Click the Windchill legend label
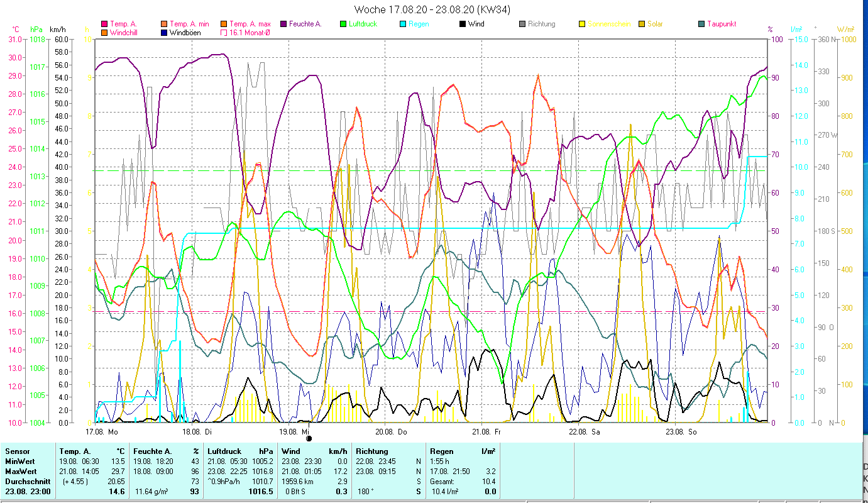The image size is (868, 503). (124, 32)
